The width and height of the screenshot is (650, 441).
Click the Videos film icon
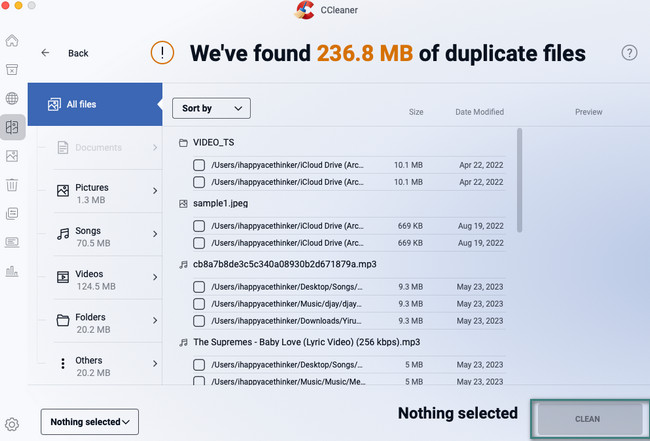(63, 277)
